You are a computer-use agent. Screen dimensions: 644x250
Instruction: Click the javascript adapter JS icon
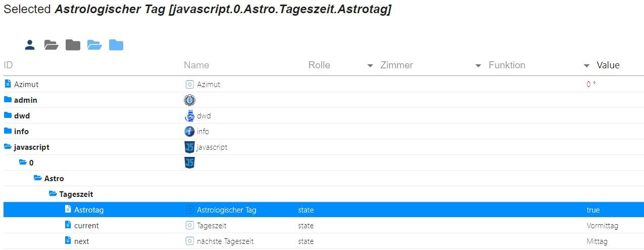pyautogui.click(x=189, y=147)
